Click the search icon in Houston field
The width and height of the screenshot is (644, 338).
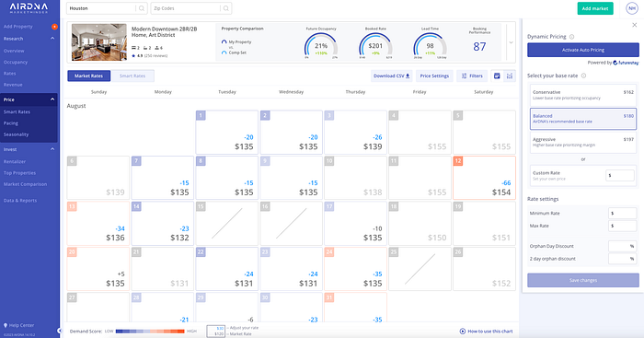142,8
